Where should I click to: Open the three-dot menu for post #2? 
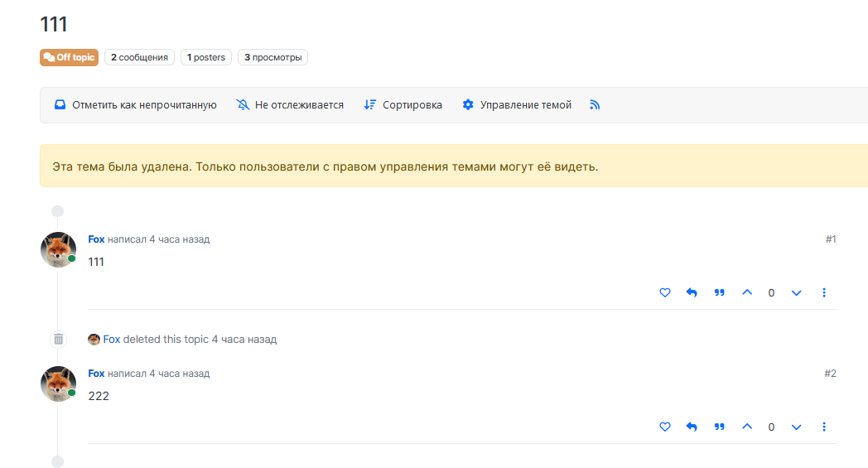[x=824, y=427]
